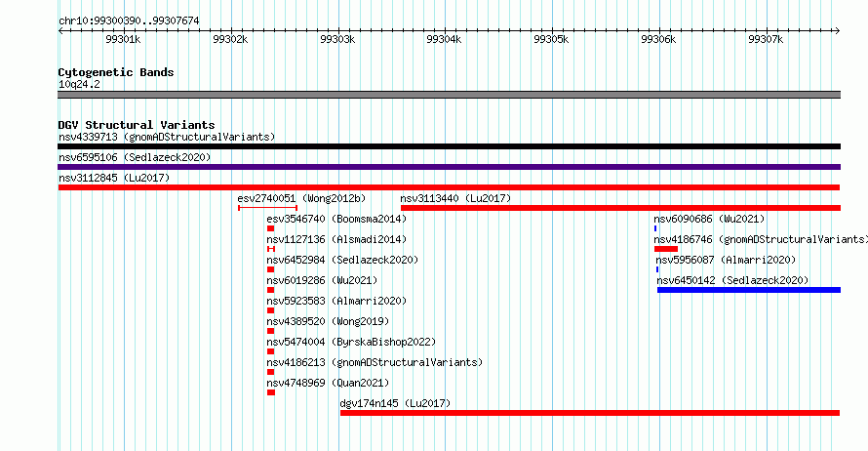
Task: Click the 99306k ruler tick label
Action: [x=658, y=39]
